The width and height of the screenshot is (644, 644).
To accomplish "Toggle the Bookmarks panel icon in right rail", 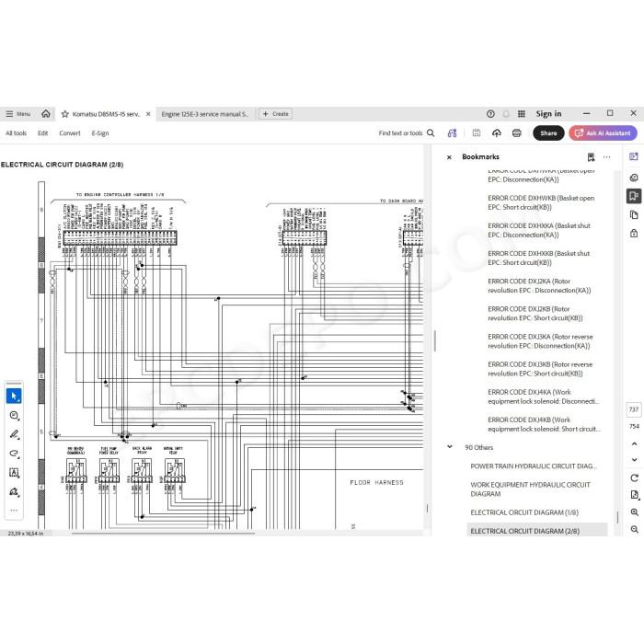I will [634, 196].
